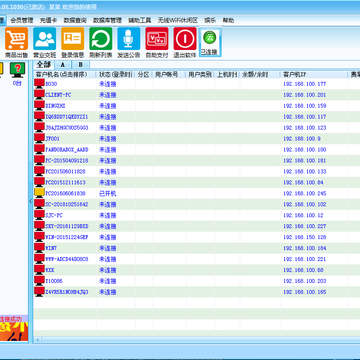Click the 营业交班 shift handover icon
This screenshot has width=360, height=360.
tap(44, 43)
